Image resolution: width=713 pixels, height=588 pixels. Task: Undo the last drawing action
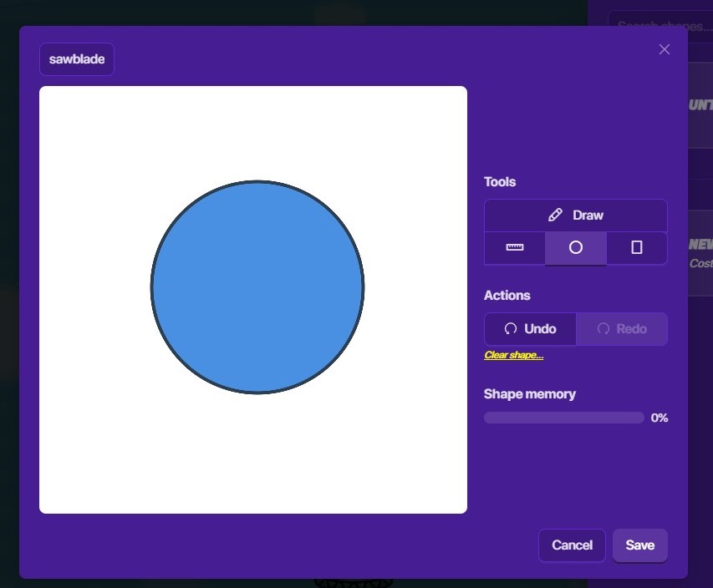[530, 329]
